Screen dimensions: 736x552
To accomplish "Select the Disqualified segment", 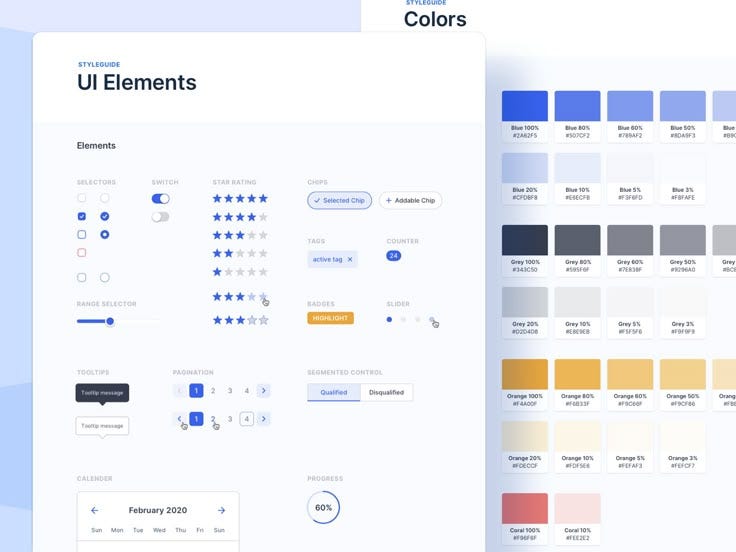I will (386, 392).
